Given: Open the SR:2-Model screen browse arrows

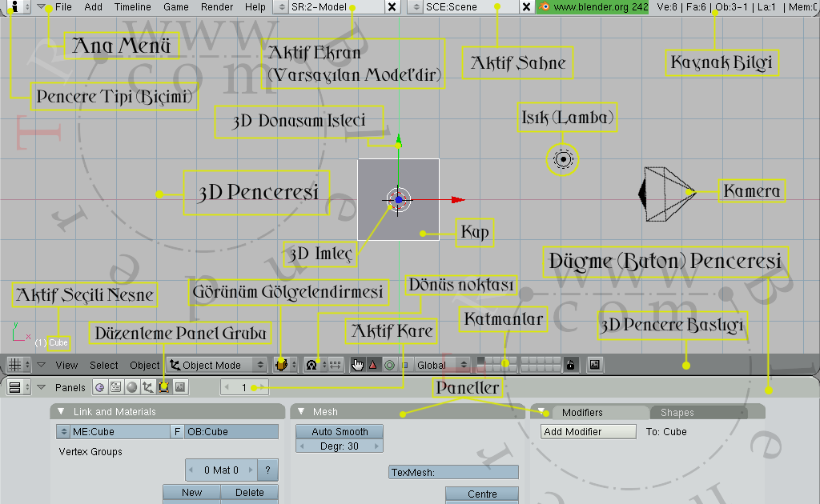Looking at the screenshot, I should pos(281,6).
